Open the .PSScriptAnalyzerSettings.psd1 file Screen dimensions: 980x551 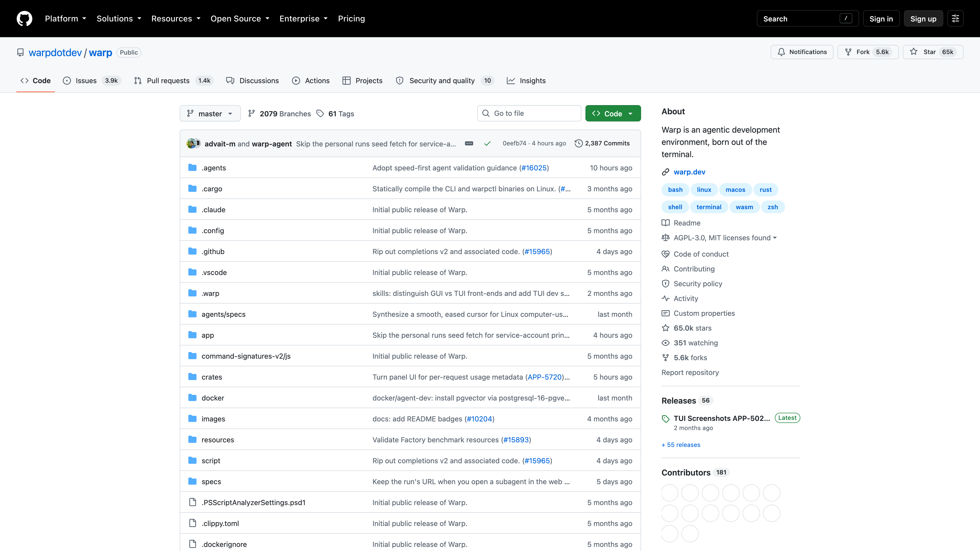coord(253,502)
